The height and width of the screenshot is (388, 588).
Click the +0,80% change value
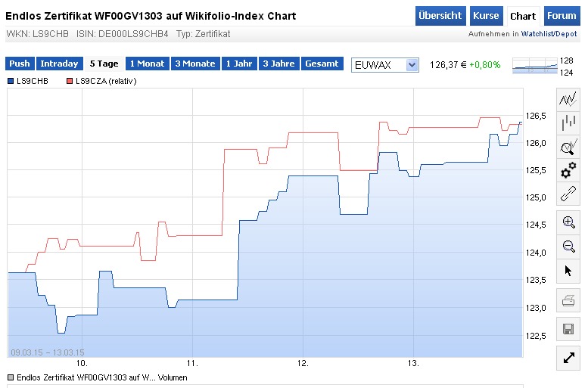pyautogui.click(x=485, y=65)
